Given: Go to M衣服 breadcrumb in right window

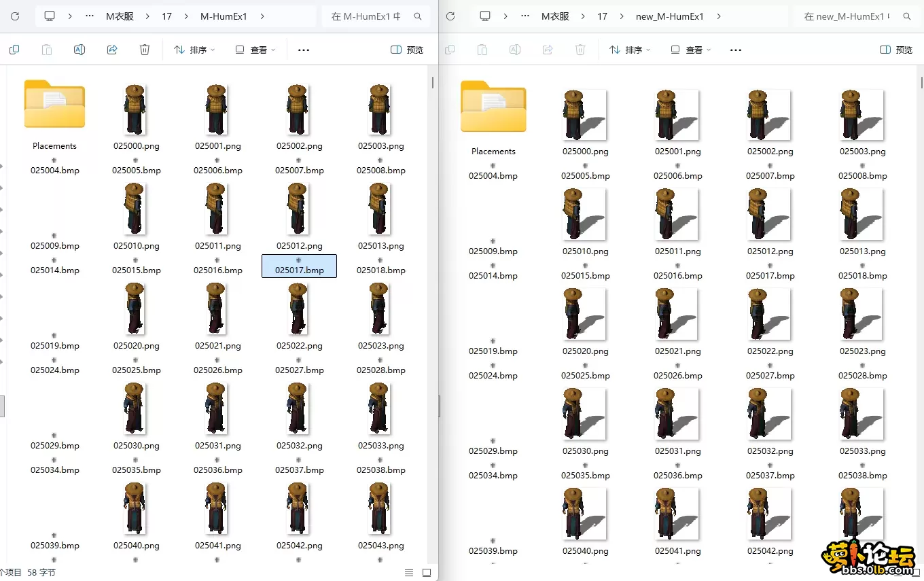Looking at the screenshot, I should click(x=555, y=16).
